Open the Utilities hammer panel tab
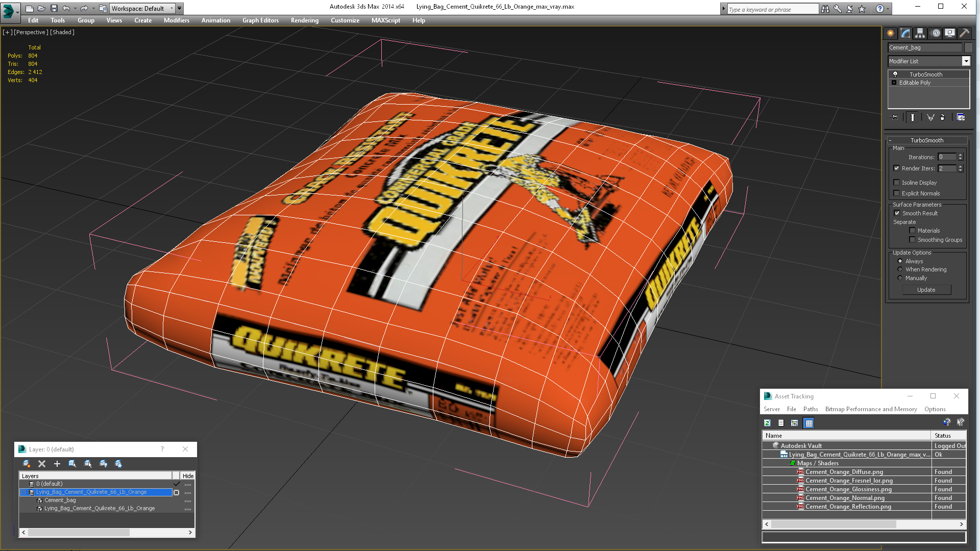Image resolution: width=980 pixels, height=551 pixels. tap(964, 33)
